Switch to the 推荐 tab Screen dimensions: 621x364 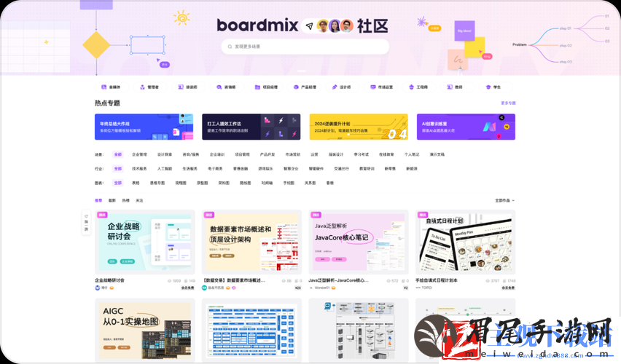coord(98,201)
